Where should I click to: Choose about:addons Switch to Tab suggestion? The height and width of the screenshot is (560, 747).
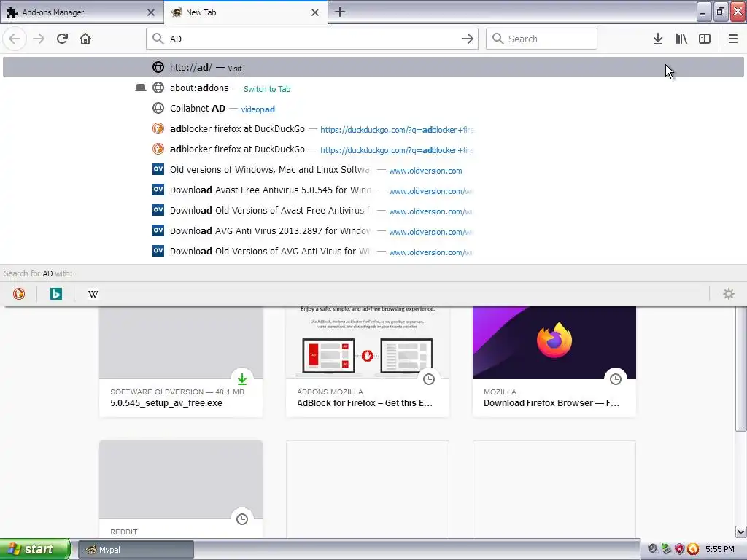(373, 87)
